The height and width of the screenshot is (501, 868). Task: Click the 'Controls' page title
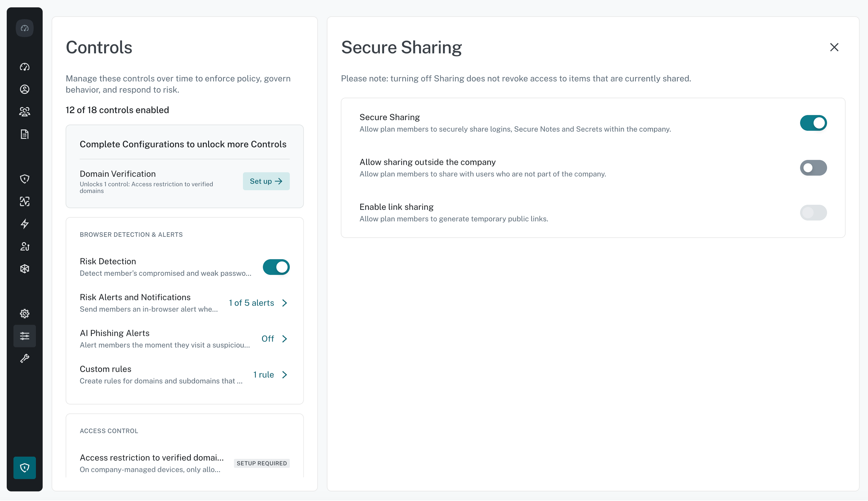pos(99,47)
